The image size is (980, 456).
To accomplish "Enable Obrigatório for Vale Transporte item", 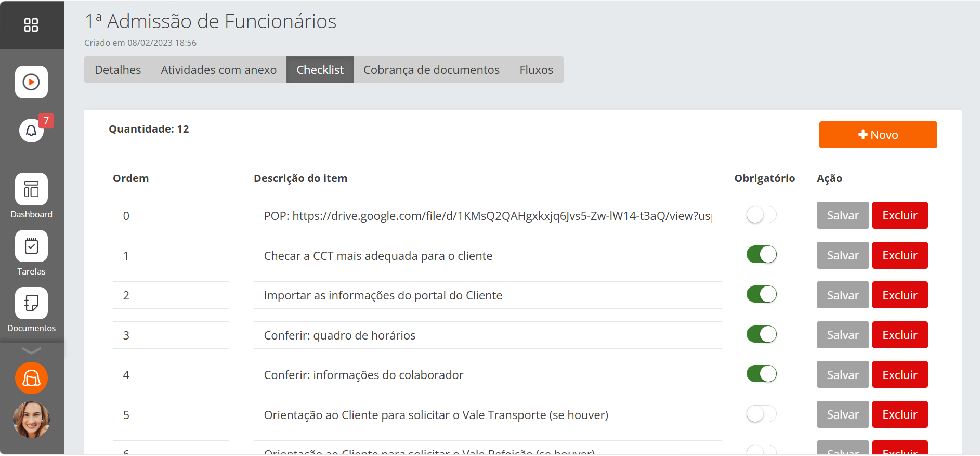I will (x=761, y=414).
